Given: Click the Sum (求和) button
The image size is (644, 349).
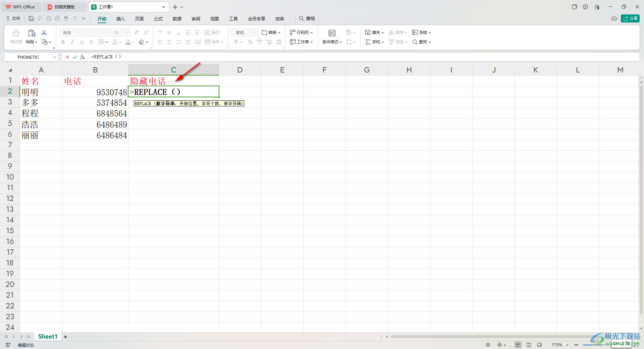Looking at the screenshot, I should coord(374,42).
